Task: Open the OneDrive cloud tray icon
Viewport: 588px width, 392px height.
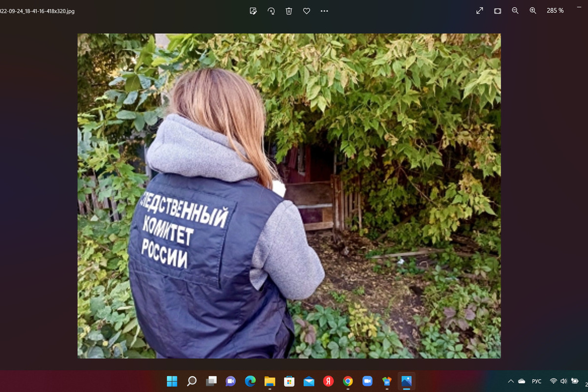Action: (522, 381)
